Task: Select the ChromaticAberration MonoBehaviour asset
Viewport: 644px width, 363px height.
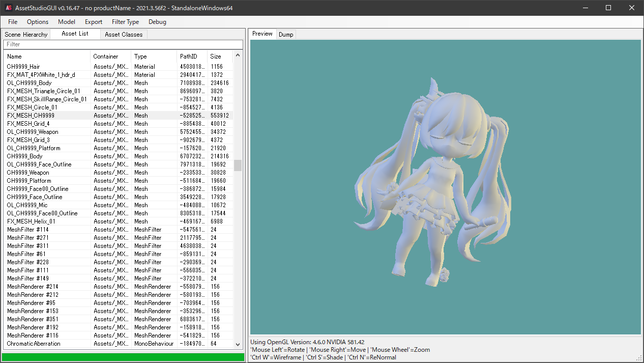Action: tap(34, 344)
